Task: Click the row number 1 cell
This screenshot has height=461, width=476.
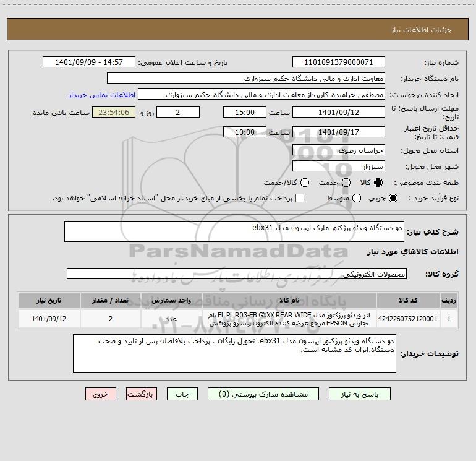Action: point(449,319)
